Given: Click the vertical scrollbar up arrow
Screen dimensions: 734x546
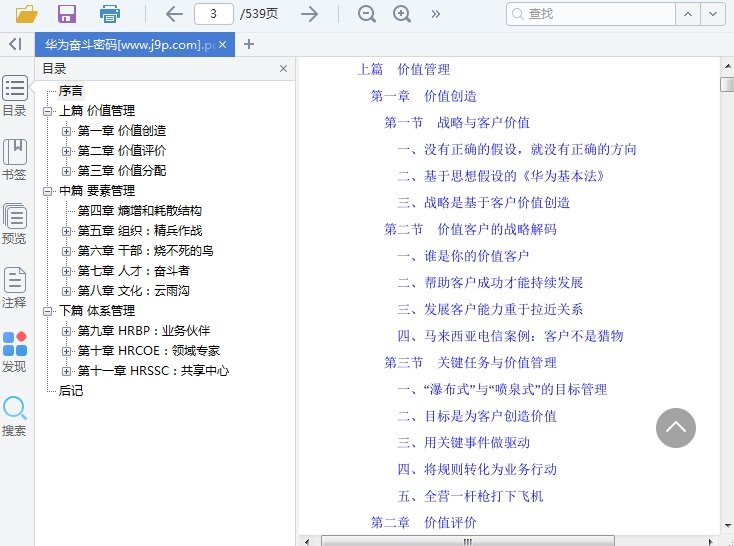Looking at the screenshot, I should click(727, 66).
